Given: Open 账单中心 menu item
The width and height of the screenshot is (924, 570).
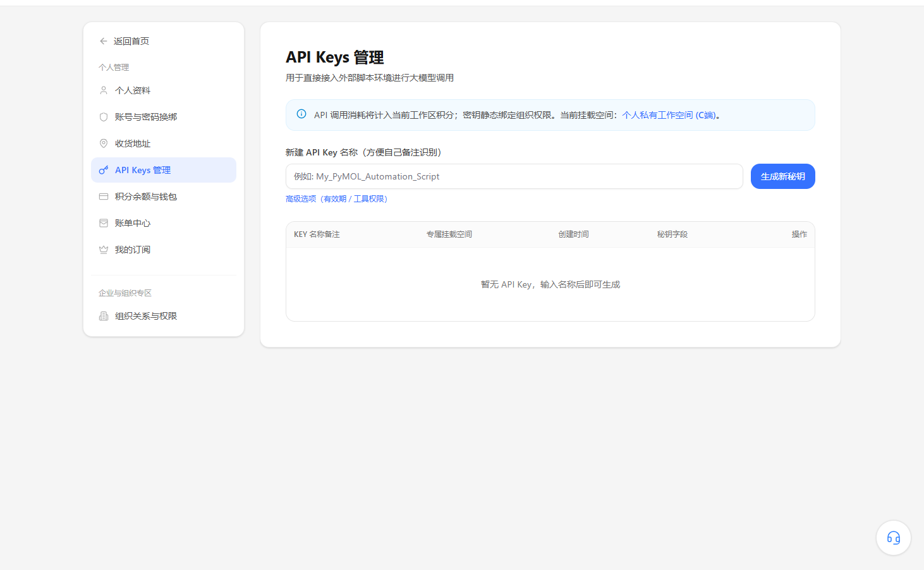Looking at the screenshot, I should click(x=164, y=223).
